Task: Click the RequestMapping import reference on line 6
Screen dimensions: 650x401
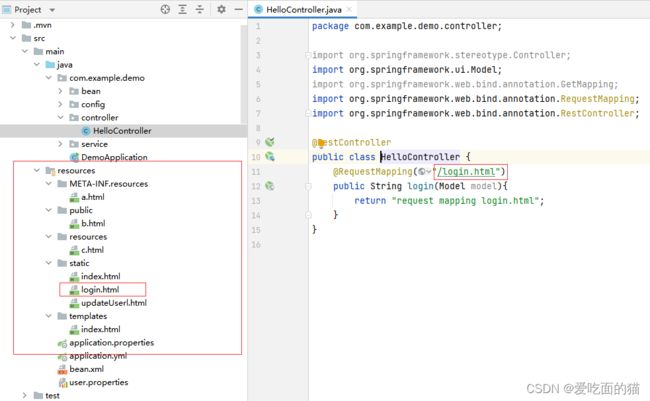Action: tap(597, 99)
